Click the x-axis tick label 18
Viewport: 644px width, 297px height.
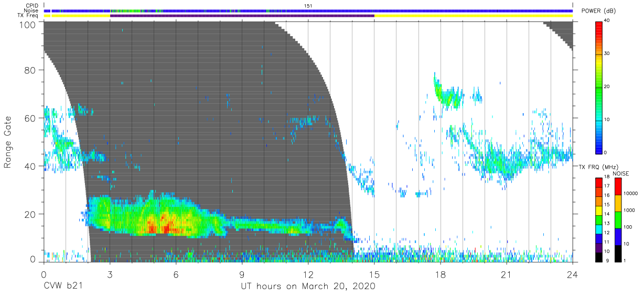pyautogui.click(x=440, y=274)
